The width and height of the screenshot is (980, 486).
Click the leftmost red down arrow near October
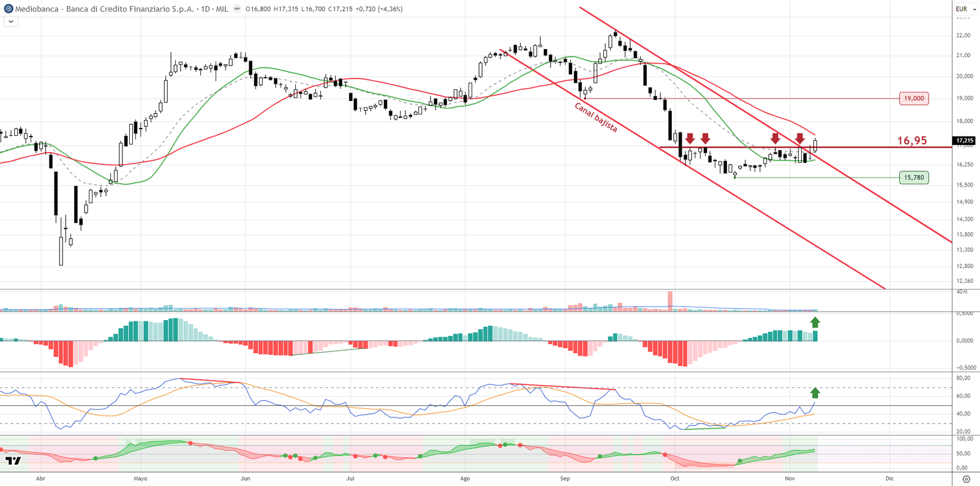pyautogui.click(x=690, y=138)
